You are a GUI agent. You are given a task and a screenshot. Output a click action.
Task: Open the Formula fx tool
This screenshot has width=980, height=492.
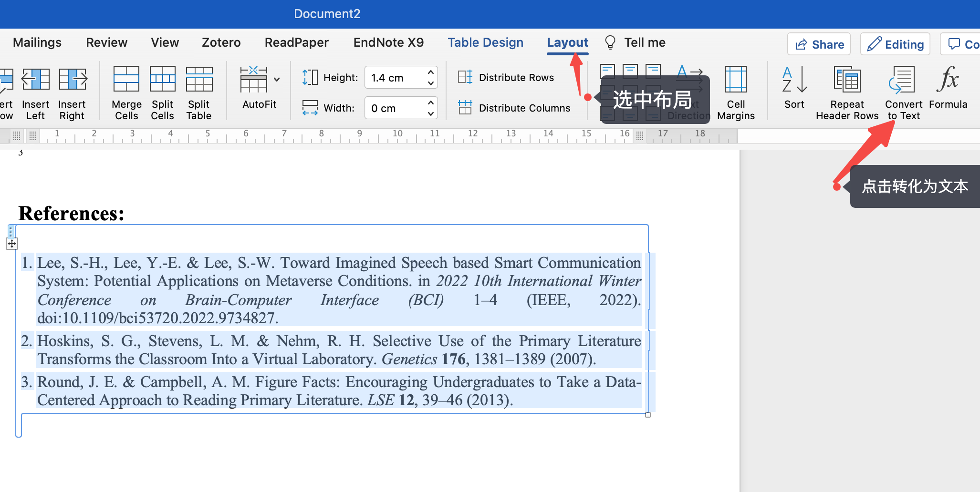(948, 79)
